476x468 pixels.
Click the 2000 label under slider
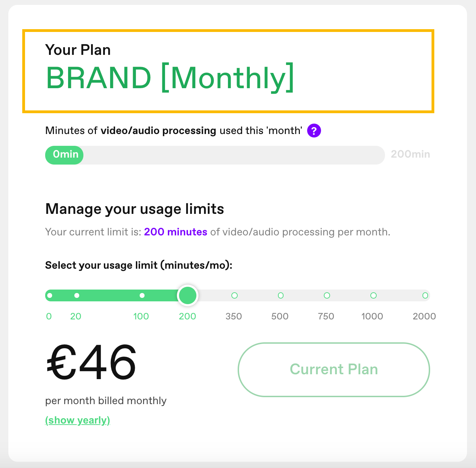[424, 316]
